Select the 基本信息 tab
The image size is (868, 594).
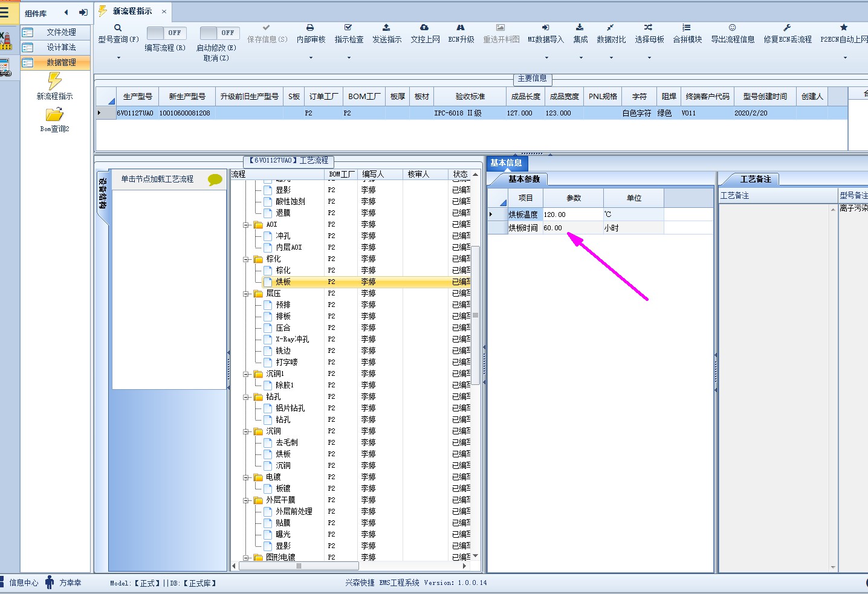pyautogui.click(x=507, y=163)
